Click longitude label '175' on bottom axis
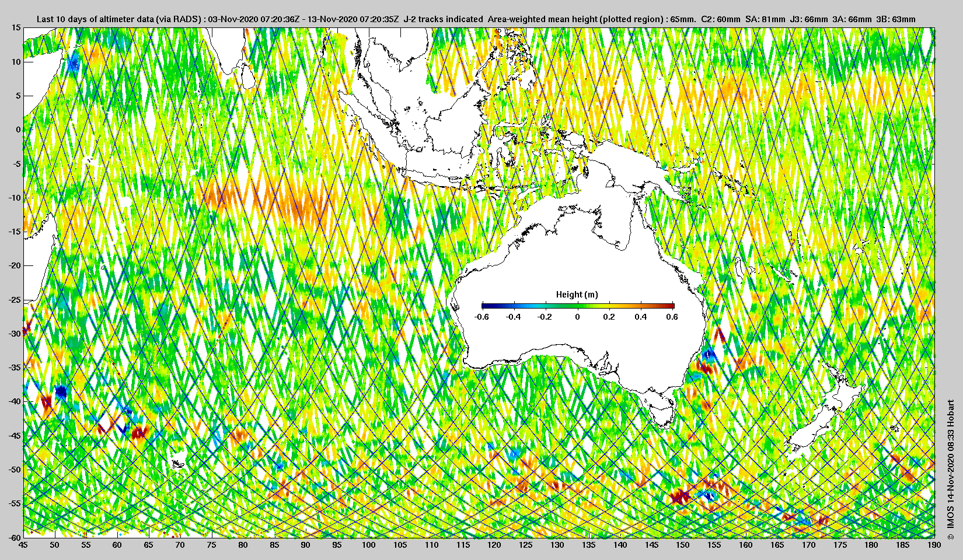 (840, 545)
